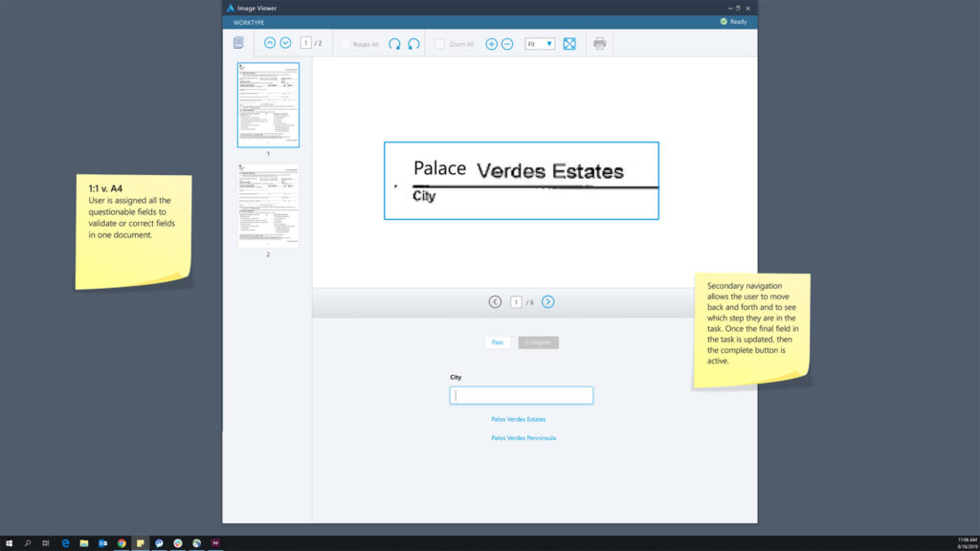Zoom in with the plus icon
Image resolution: width=980 pixels, height=551 pixels.
[492, 44]
